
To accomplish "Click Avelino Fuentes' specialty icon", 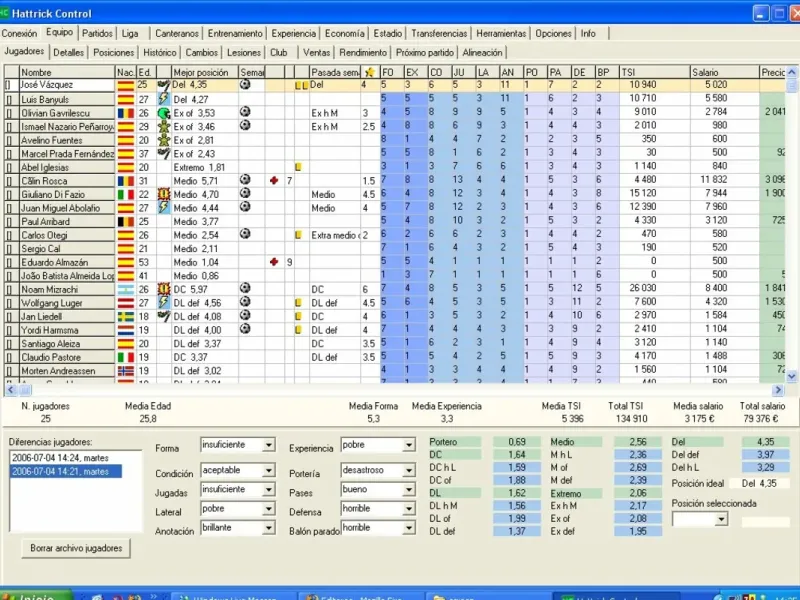I will (x=164, y=140).
